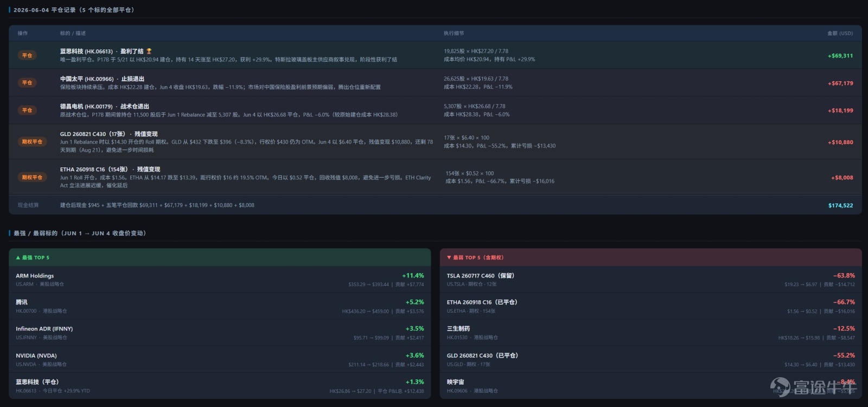Click the 最强 TOP 5 panel header
The image size is (868, 407).
point(220,257)
